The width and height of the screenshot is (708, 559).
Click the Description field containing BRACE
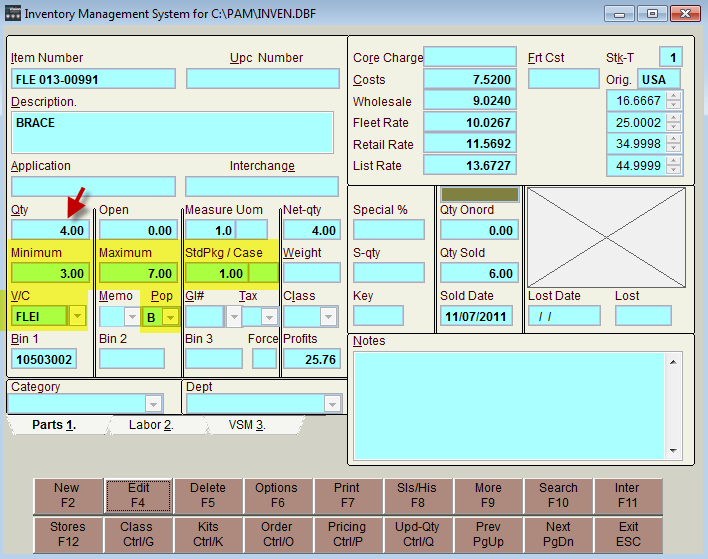click(172, 133)
